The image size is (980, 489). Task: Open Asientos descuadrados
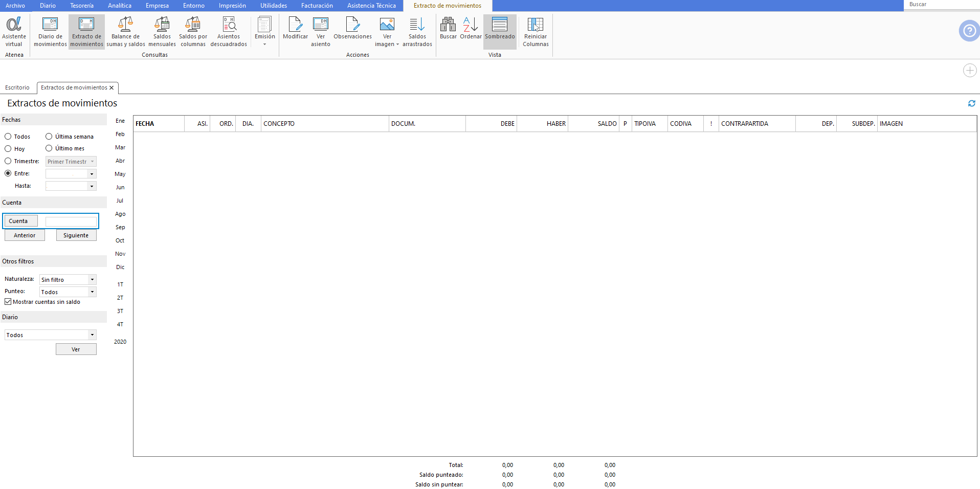click(x=229, y=32)
